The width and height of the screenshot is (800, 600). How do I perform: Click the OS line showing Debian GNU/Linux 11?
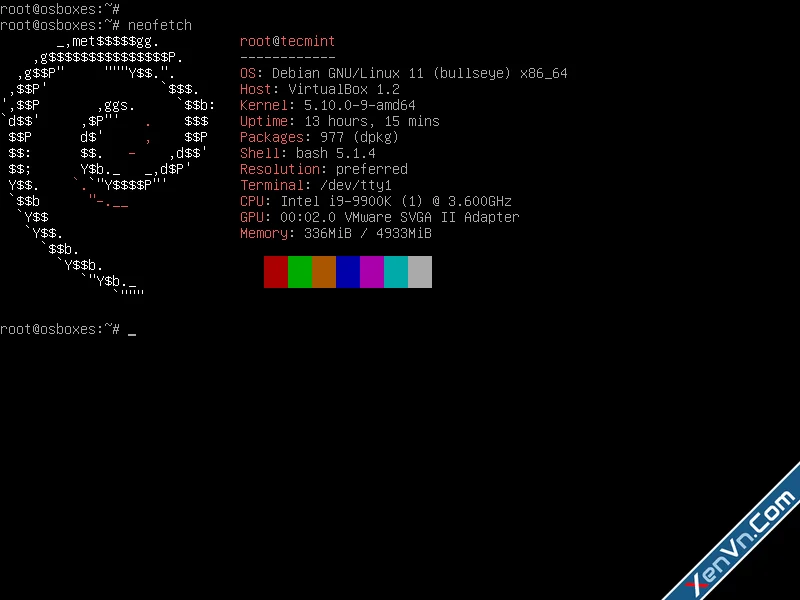click(x=404, y=73)
